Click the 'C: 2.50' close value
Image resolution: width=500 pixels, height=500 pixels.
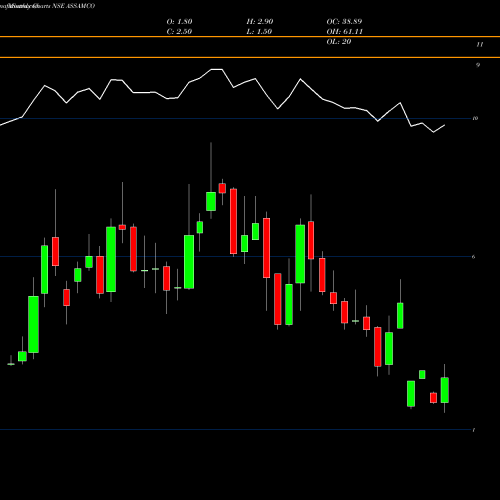(x=179, y=32)
